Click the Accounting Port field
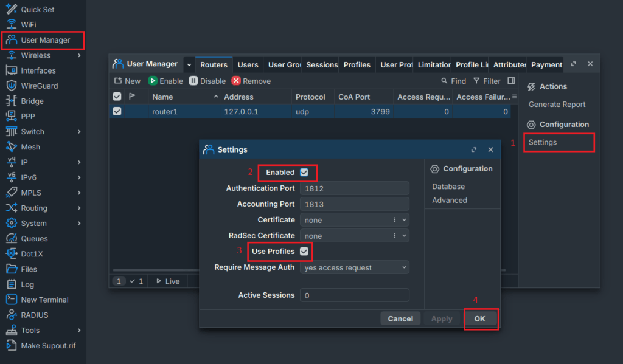The image size is (623, 364). (355, 204)
